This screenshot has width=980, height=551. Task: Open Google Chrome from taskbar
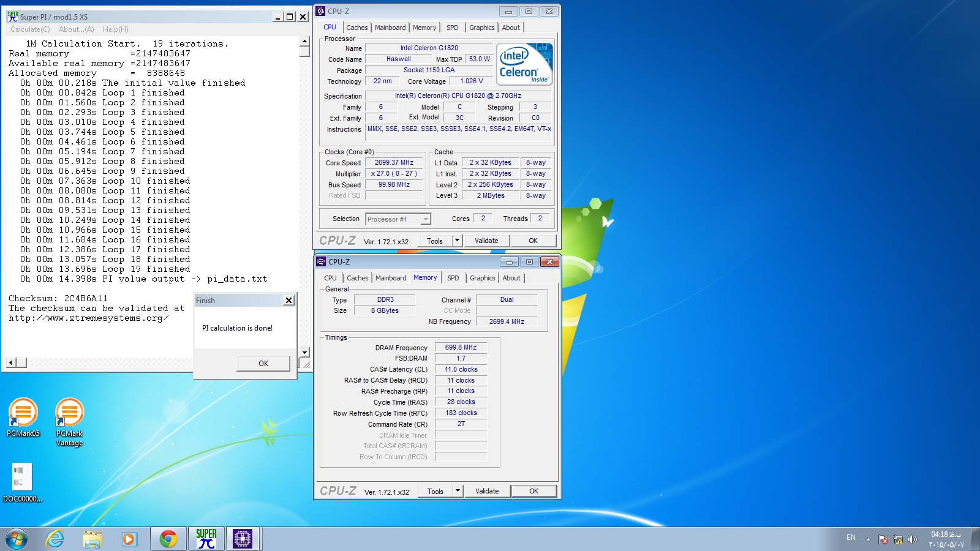coord(168,539)
